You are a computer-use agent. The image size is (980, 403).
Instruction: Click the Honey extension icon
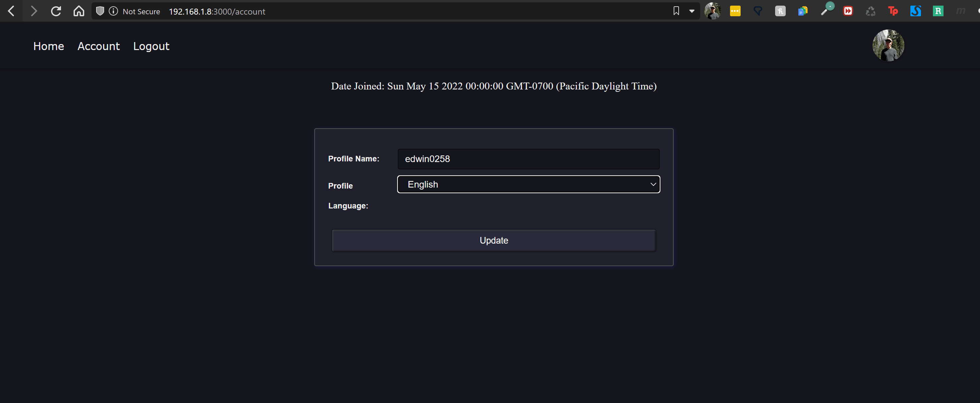pyautogui.click(x=780, y=11)
